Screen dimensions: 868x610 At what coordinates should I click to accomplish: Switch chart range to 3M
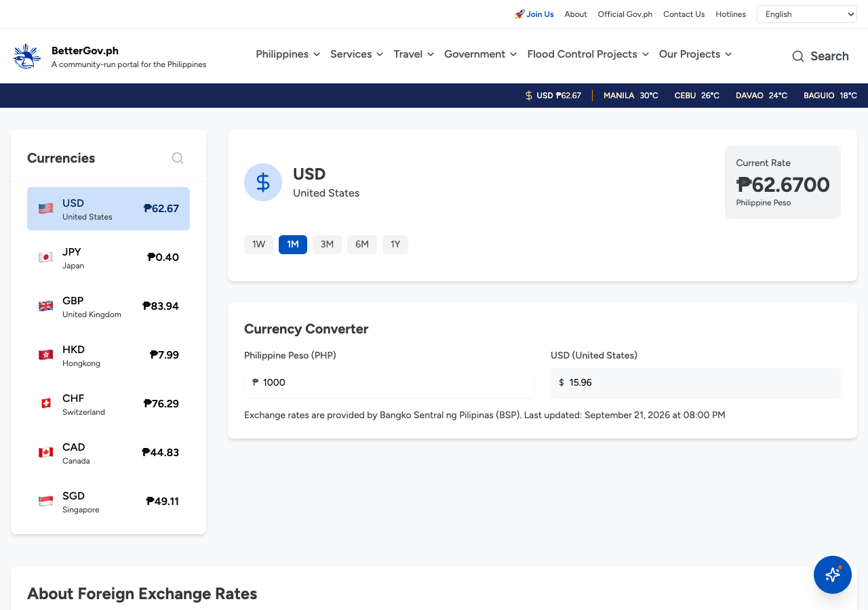click(328, 245)
